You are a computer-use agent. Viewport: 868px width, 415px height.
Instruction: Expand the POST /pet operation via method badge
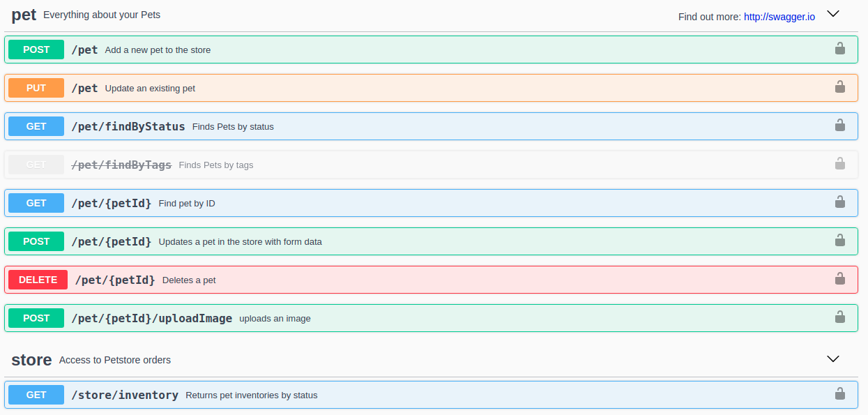pyautogui.click(x=36, y=50)
